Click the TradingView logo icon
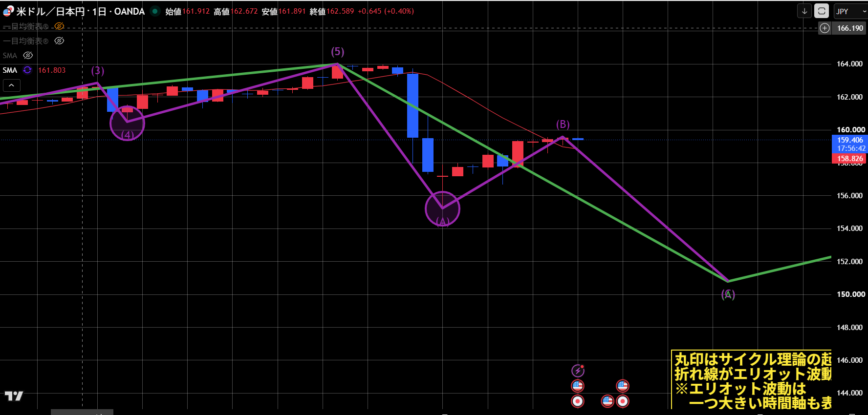The image size is (868, 415). [14, 395]
